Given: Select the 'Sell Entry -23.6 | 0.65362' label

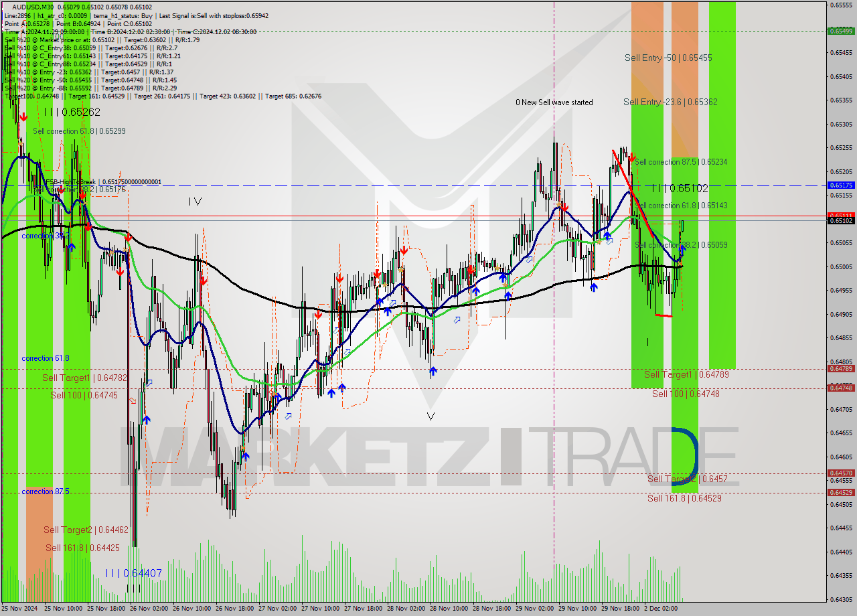Looking at the screenshot, I should coord(670,102).
